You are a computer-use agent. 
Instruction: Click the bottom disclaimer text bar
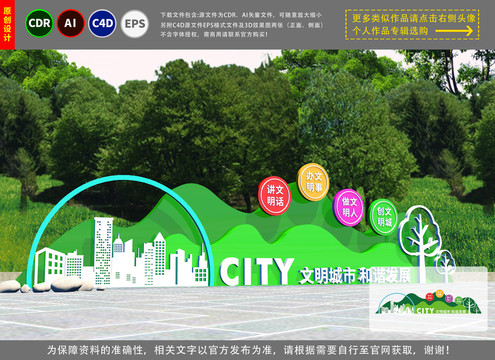[x=247, y=350]
